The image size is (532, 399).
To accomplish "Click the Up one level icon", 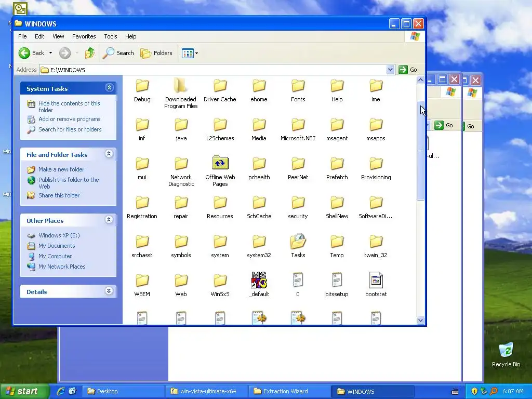I will tap(89, 53).
